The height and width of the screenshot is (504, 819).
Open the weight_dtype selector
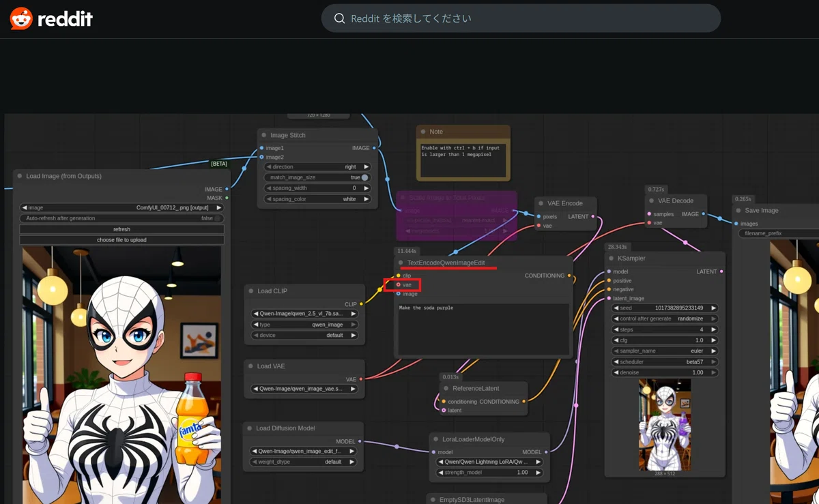pos(303,462)
